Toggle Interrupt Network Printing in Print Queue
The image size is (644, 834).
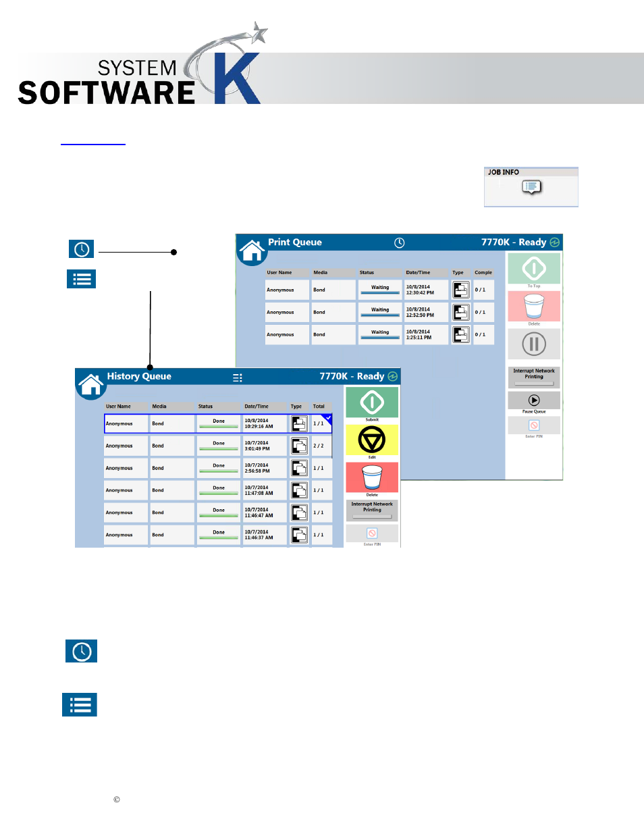[534, 377]
